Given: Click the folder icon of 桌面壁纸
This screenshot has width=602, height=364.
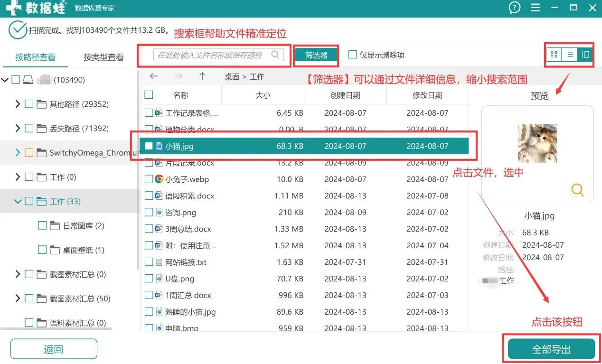Looking at the screenshot, I should tap(55, 250).
